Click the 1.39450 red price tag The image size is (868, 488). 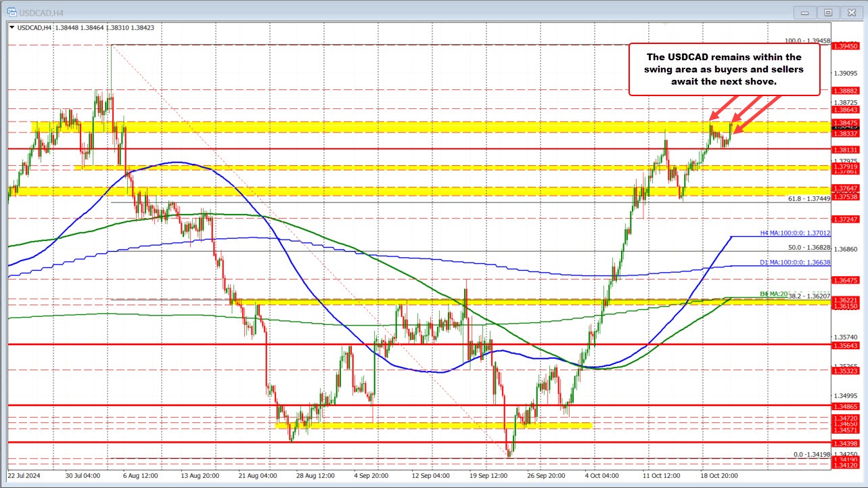846,45
